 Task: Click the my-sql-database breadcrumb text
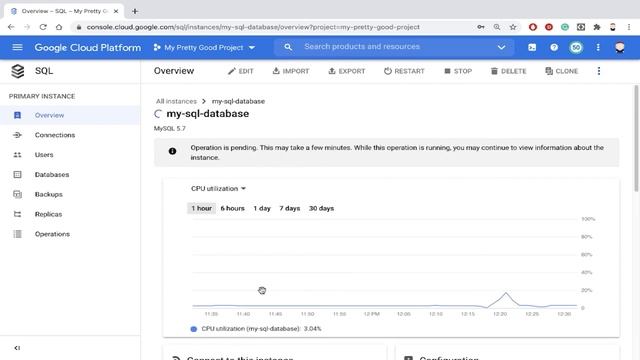coord(238,101)
